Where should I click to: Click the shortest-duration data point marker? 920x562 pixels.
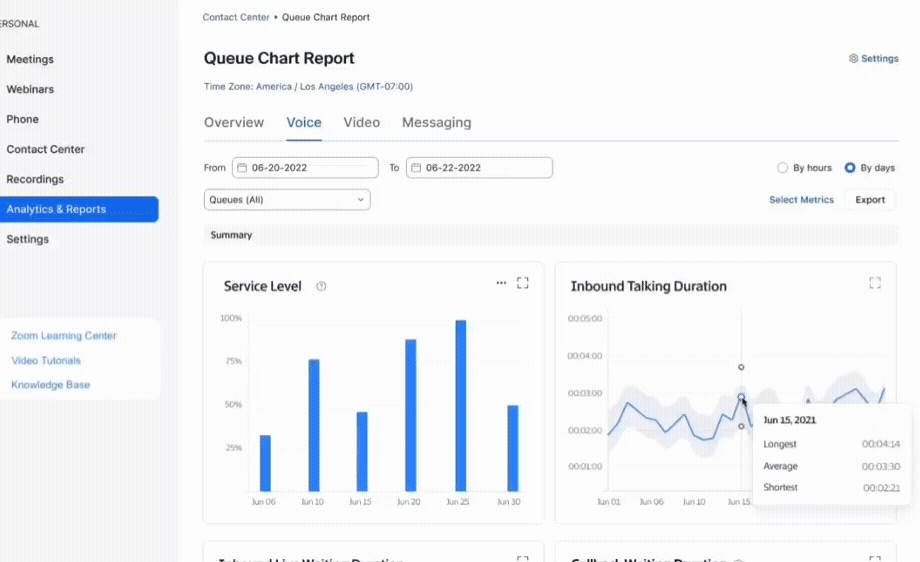[x=741, y=426]
